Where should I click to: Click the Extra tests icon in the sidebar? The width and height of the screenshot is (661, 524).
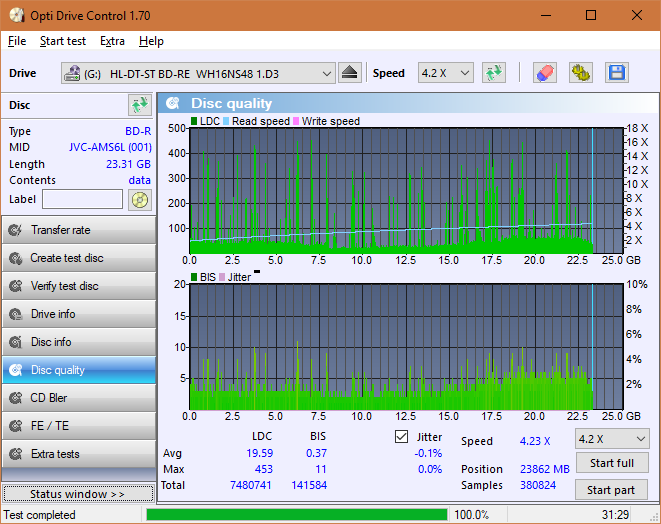[16, 454]
